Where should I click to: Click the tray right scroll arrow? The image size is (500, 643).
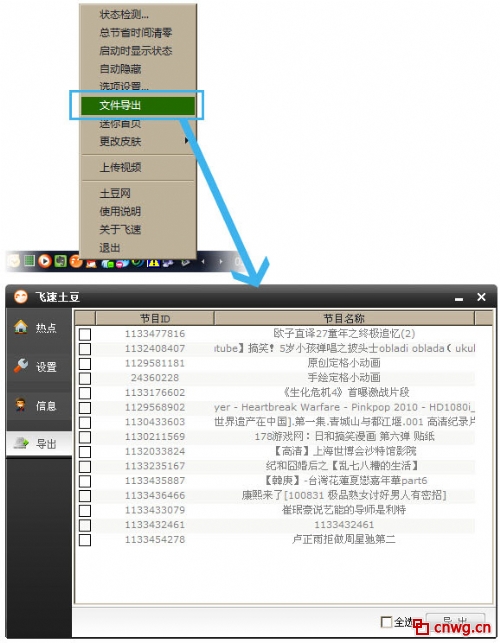click(x=221, y=261)
